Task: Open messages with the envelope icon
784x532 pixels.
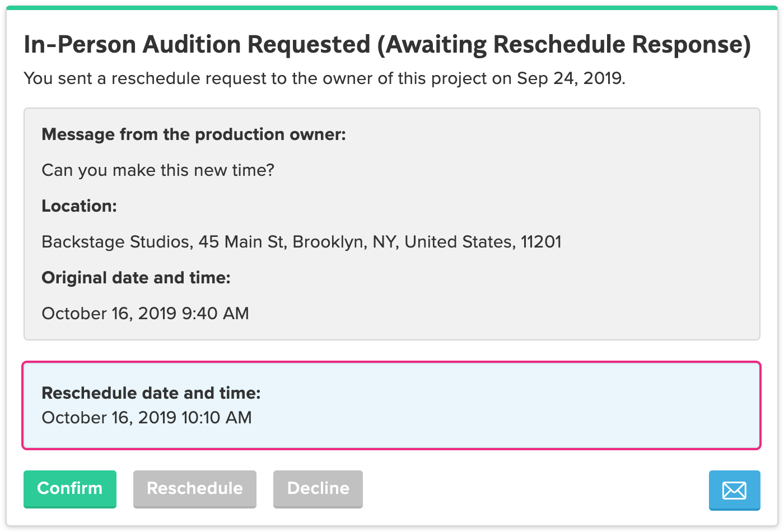Action: point(734,491)
